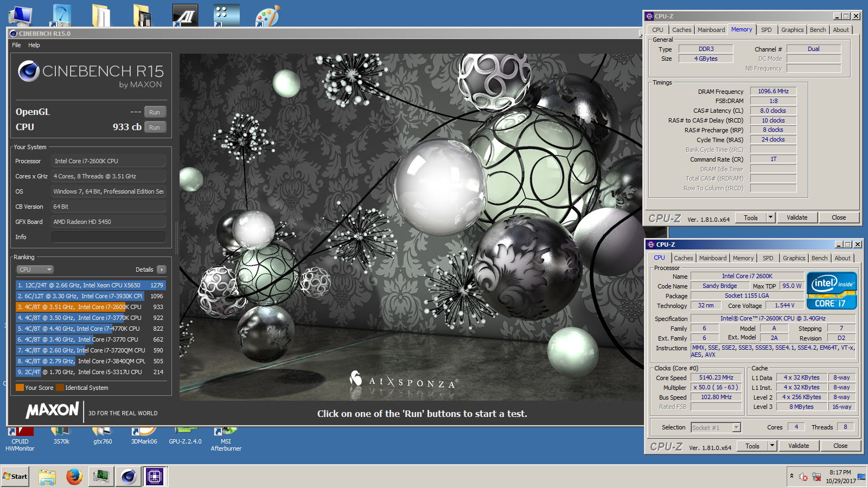
Task: Click the Computer desktop icon
Action: pos(20,15)
